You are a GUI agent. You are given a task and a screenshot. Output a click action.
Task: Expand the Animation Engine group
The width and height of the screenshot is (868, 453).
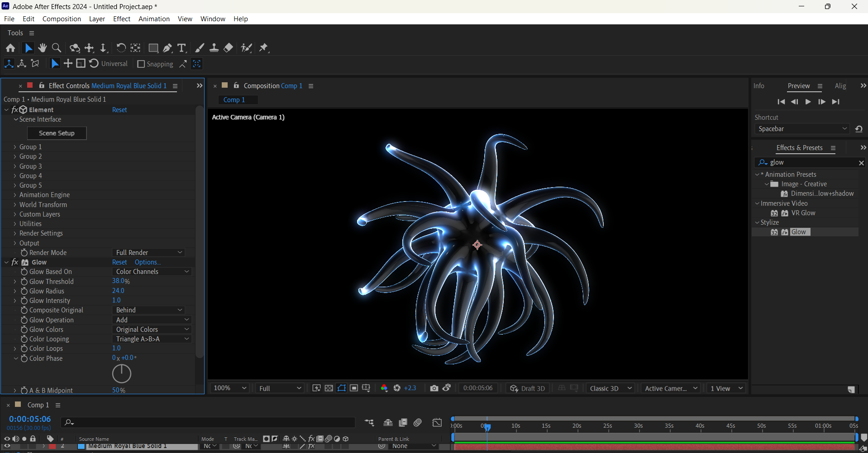(x=14, y=194)
